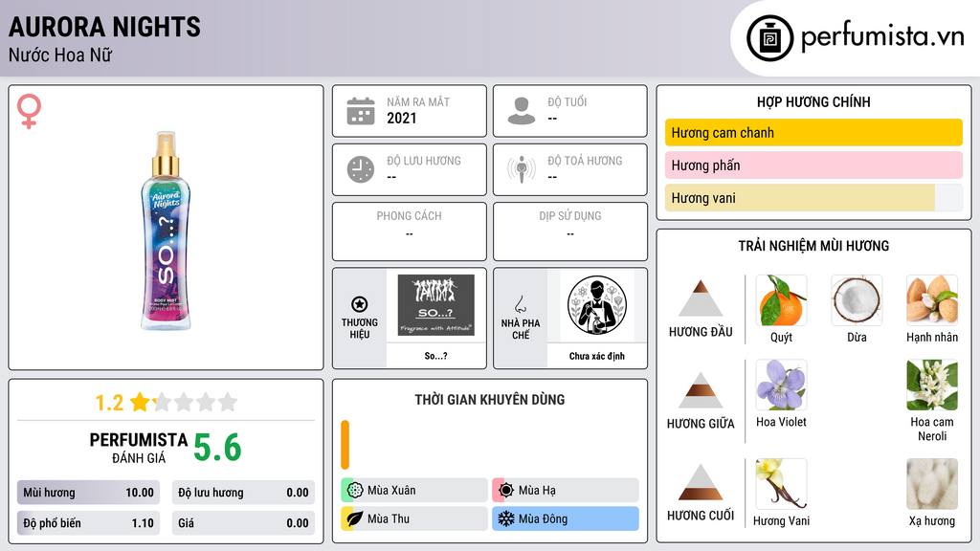Select the Hoa Violet note image
The height and width of the screenshot is (551, 980).
781,385
